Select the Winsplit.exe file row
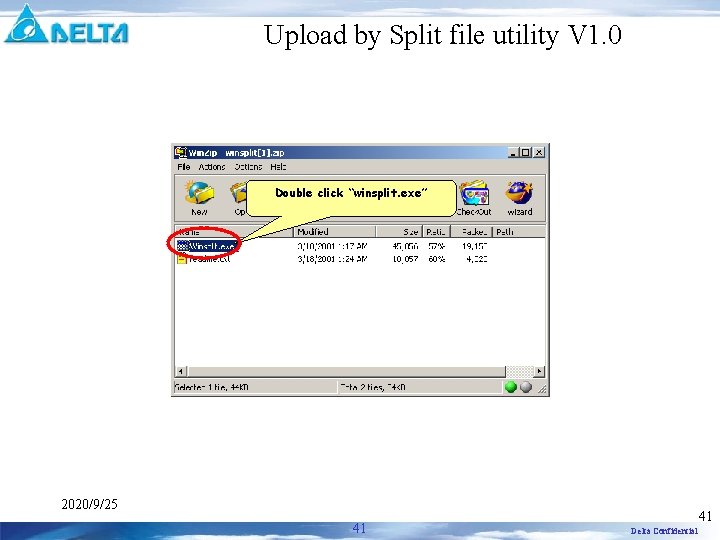The height and width of the screenshot is (540, 720). pos(208,246)
